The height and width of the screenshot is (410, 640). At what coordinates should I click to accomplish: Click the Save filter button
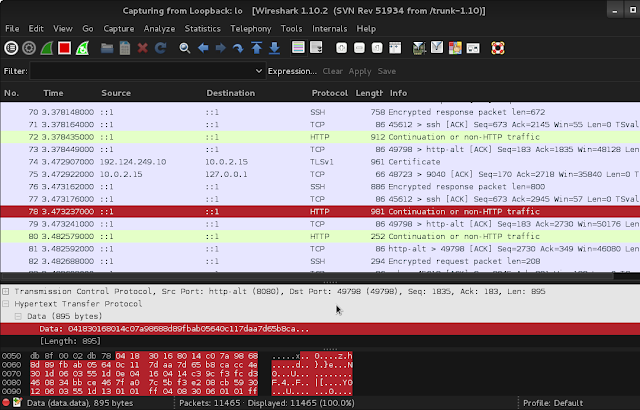[387, 71]
